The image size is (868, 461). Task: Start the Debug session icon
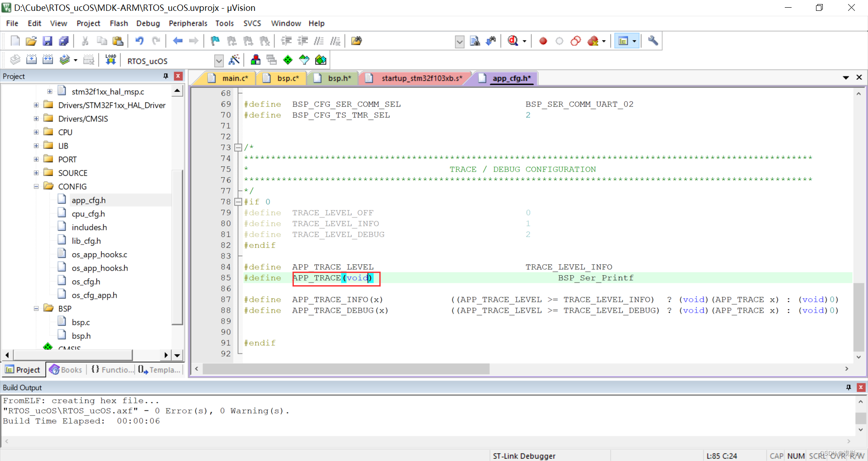pos(513,41)
